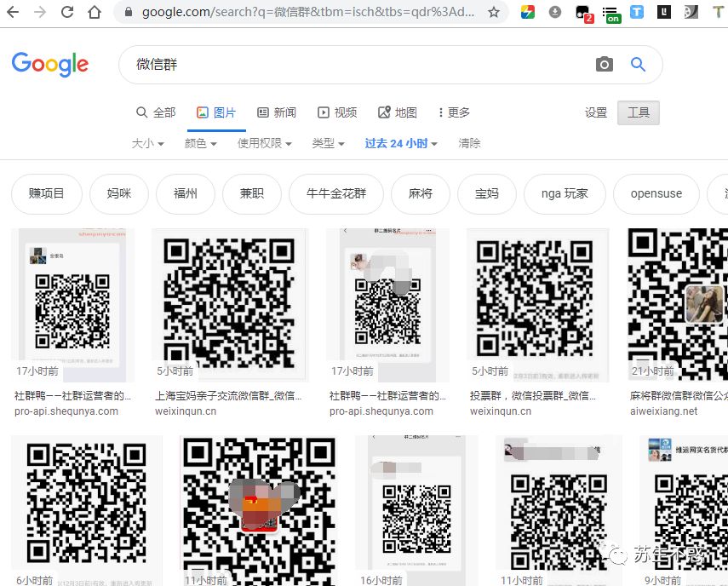Click the gray download extension icon
Screen dimensions: 728x586
(555, 12)
